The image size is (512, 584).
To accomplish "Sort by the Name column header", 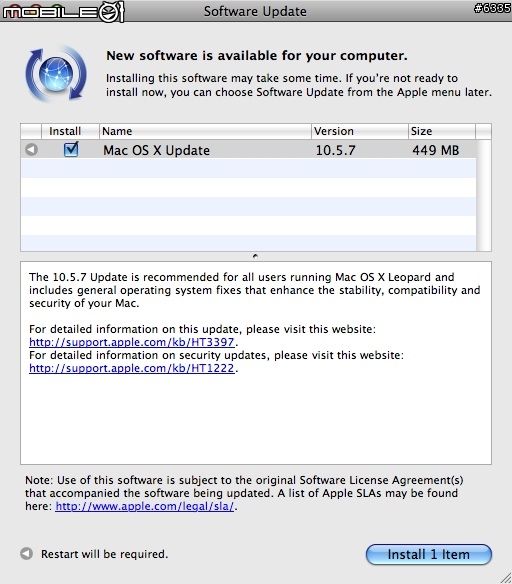I will tap(205, 131).
